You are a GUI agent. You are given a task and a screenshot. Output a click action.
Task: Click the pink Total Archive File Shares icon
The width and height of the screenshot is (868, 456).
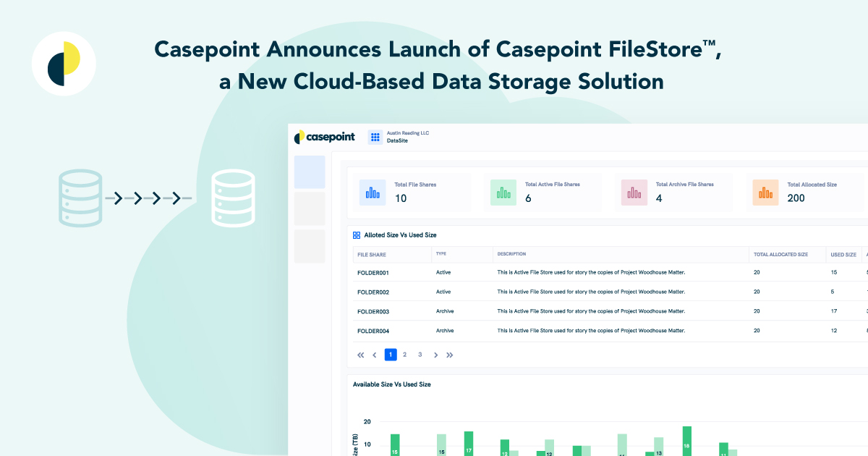634,192
